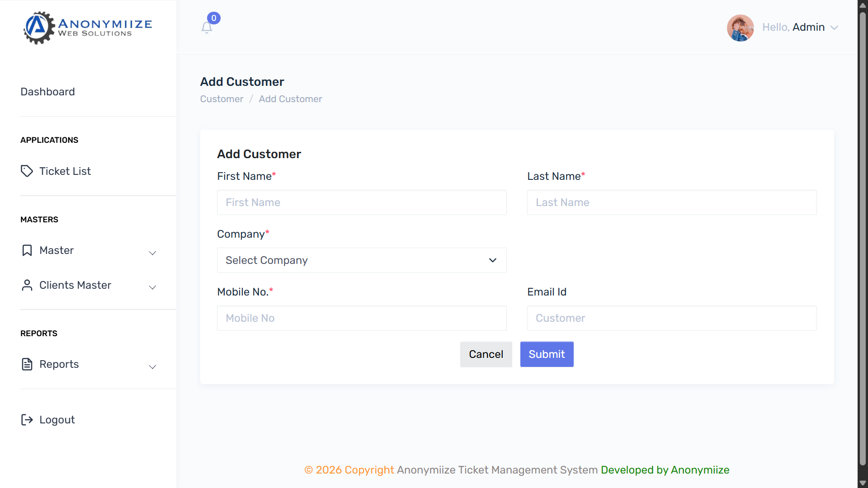This screenshot has height=488, width=868.
Task: Expand the Master submenu chevron
Action: [152, 253]
